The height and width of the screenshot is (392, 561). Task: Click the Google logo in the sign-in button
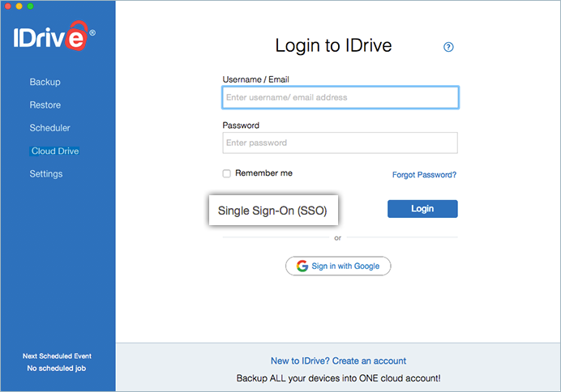coord(302,266)
